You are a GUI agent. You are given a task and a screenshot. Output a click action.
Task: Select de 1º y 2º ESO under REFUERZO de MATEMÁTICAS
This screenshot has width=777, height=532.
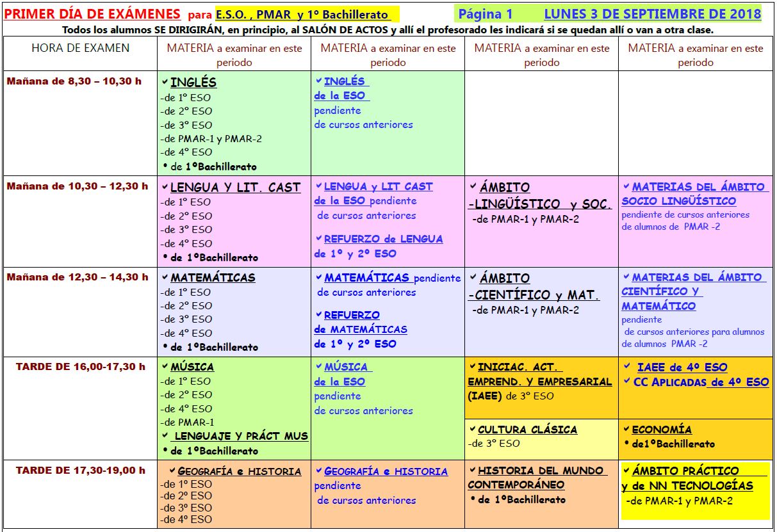point(356,344)
